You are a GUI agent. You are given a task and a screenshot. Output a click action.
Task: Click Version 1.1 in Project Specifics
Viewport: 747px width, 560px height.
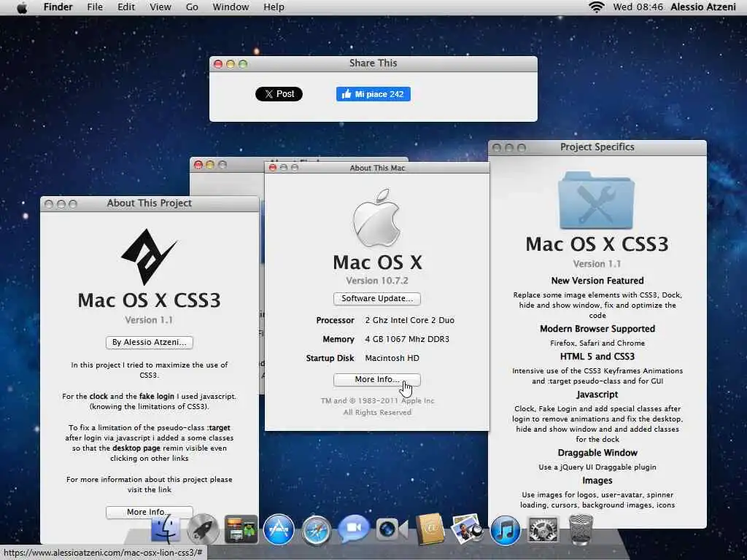point(597,264)
